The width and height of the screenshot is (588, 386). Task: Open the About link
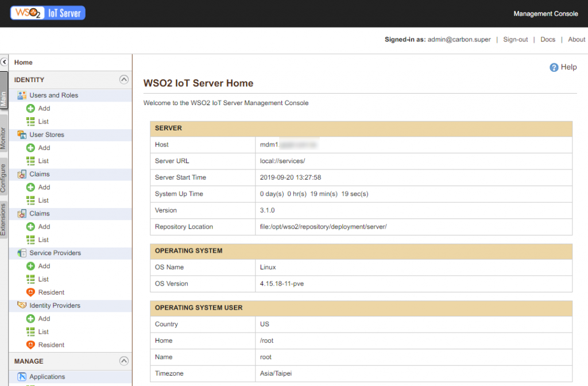pyautogui.click(x=577, y=40)
